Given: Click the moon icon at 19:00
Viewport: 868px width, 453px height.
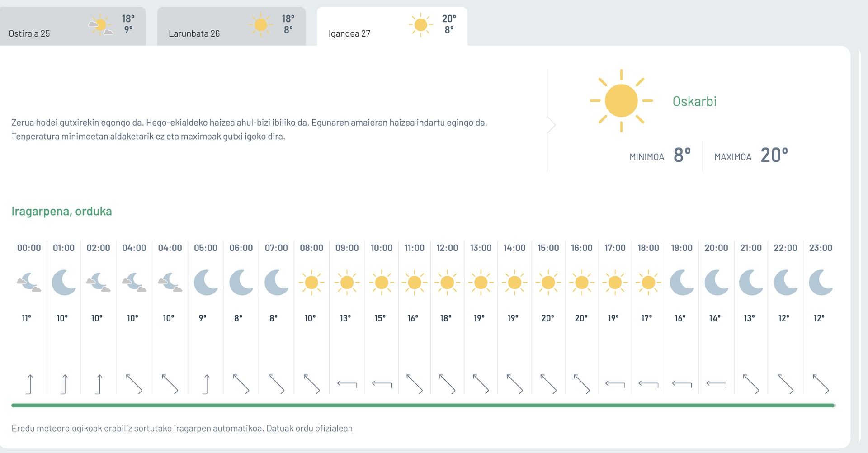Looking at the screenshot, I should pos(682,283).
